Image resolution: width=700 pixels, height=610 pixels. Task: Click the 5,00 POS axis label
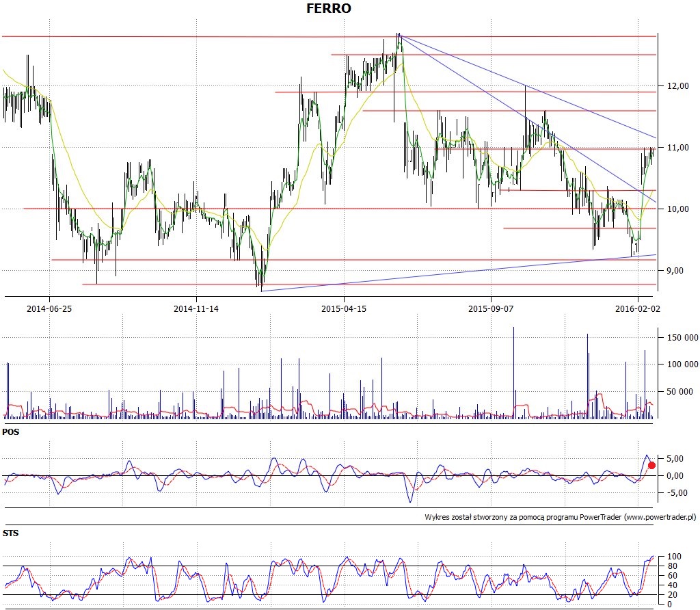tap(675, 459)
